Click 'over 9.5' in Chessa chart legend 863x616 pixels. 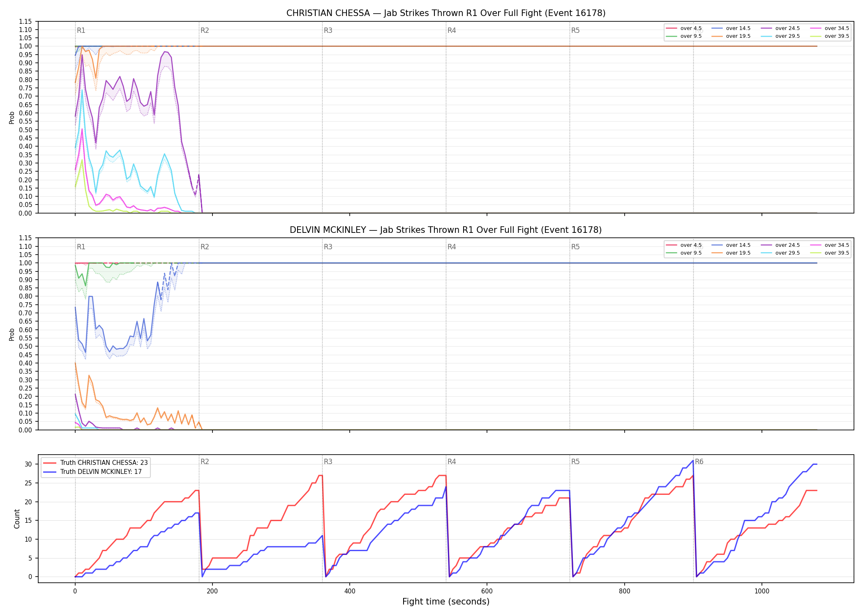[x=691, y=36]
